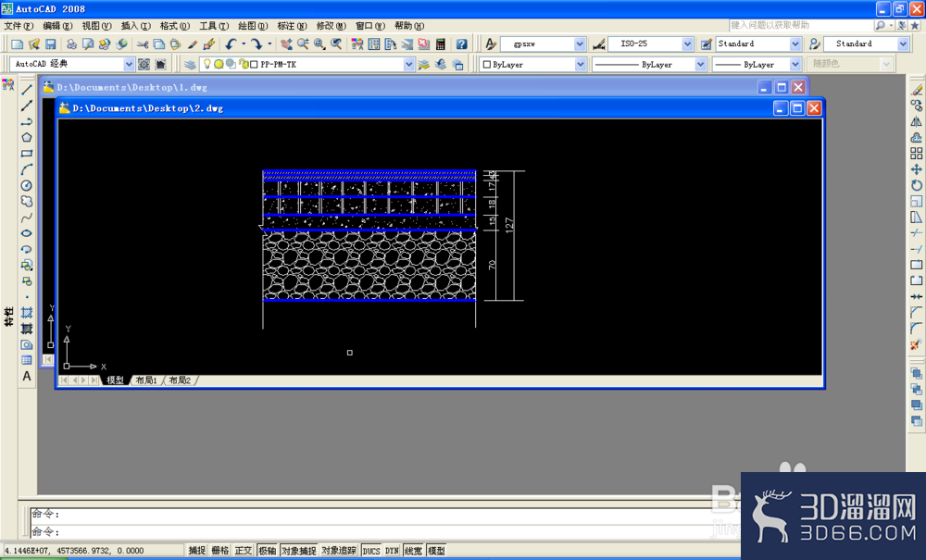Toggle DYN dynamic input in status bar
The image size is (926, 560).
(x=392, y=551)
